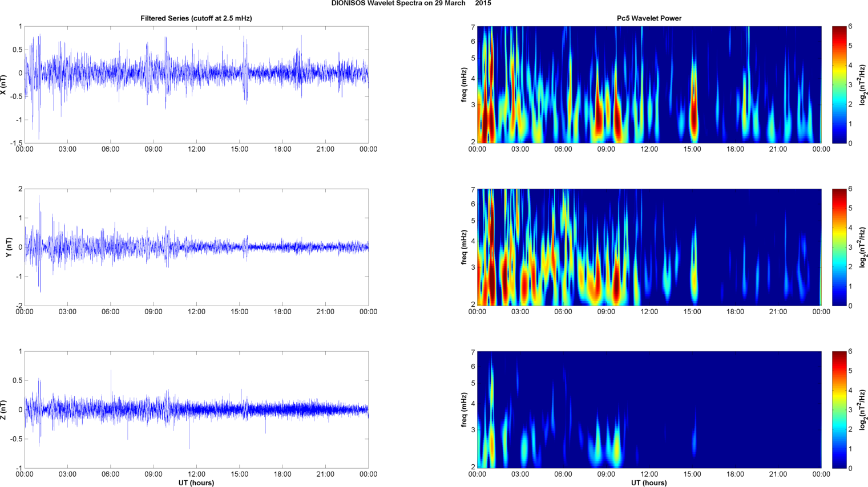This screenshot has width=868, height=487.
Task: Click '15:00' tick below the top spectrogram
Action: click(692, 149)
